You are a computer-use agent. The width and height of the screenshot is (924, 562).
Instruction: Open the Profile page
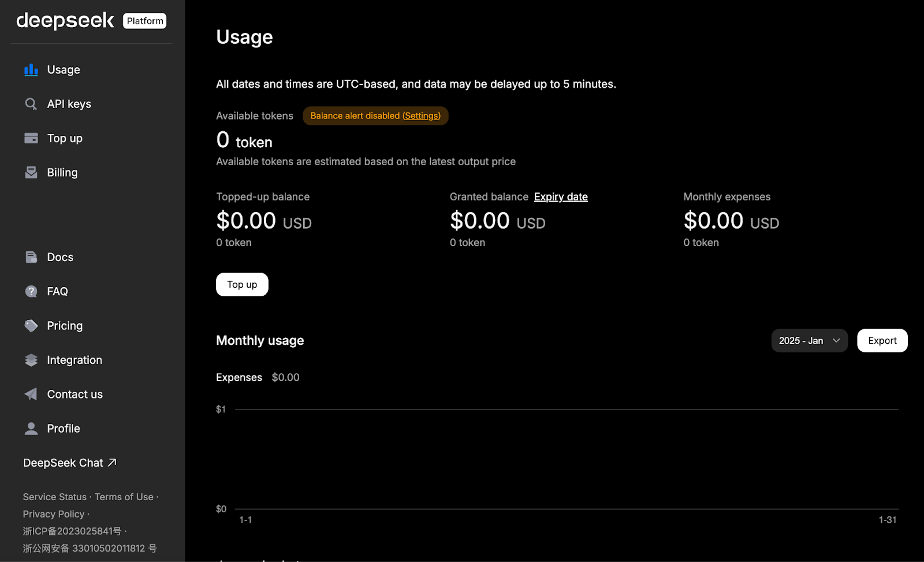coord(64,429)
